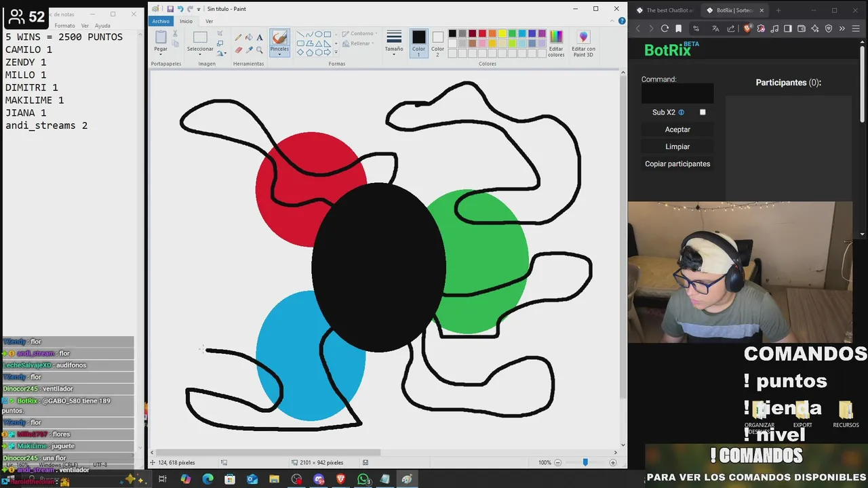
Task: Open Formato menu in Notepad
Action: pyautogui.click(x=64, y=26)
